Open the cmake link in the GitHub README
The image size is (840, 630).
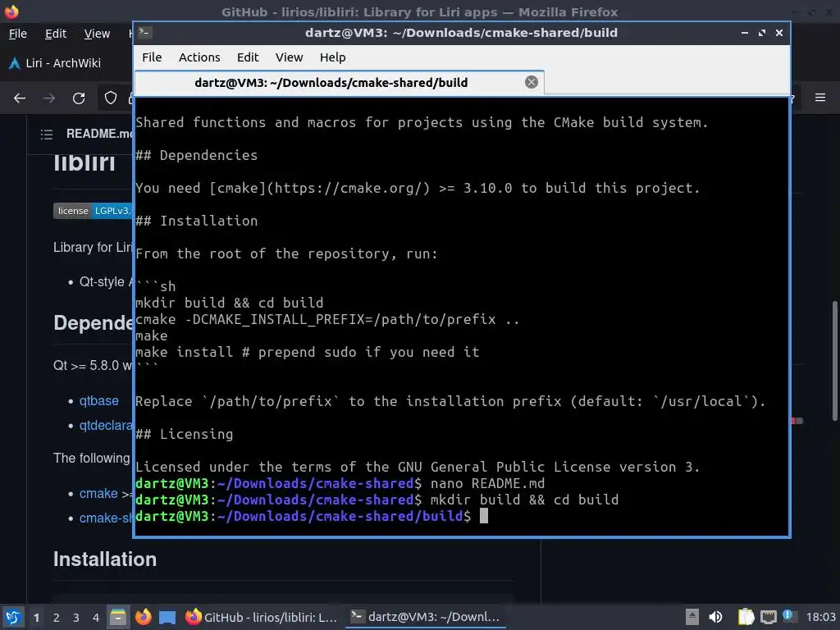[x=98, y=493]
